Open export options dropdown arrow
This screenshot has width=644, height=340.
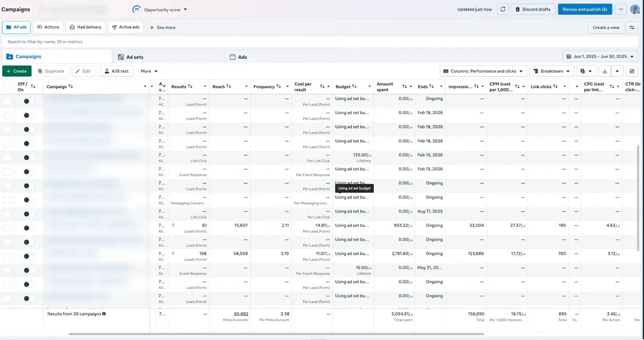(x=617, y=71)
